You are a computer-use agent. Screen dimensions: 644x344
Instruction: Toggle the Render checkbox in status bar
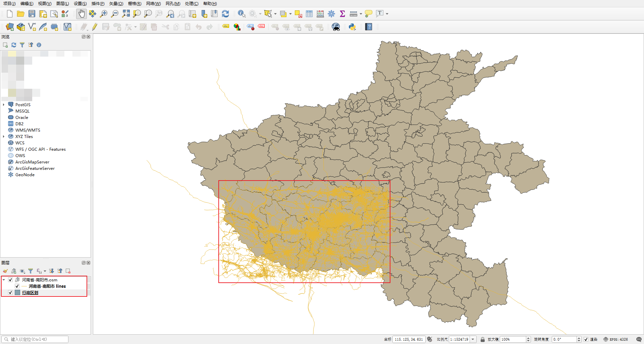pos(586,339)
